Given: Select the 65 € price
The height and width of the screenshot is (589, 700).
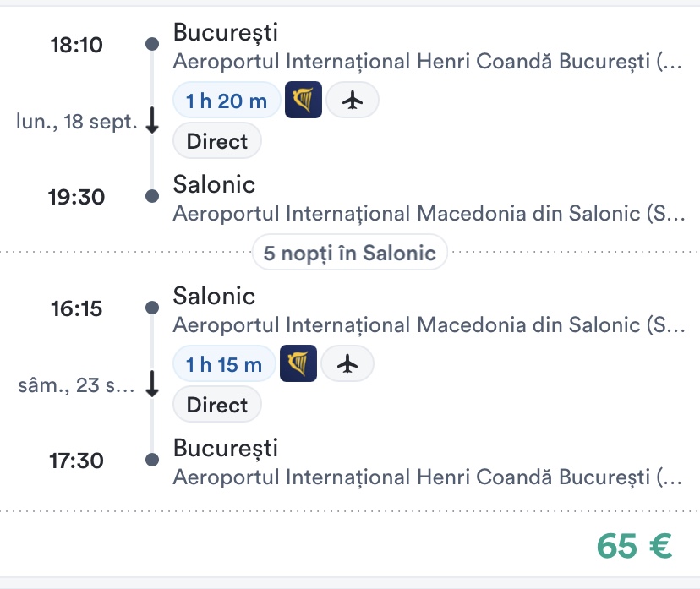Looking at the screenshot, I should point(634,546).
